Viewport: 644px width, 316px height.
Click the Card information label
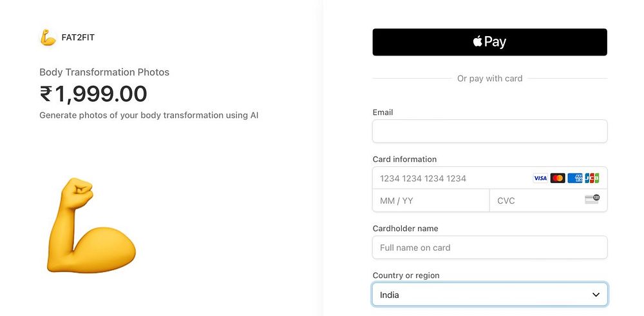(404, 159)
